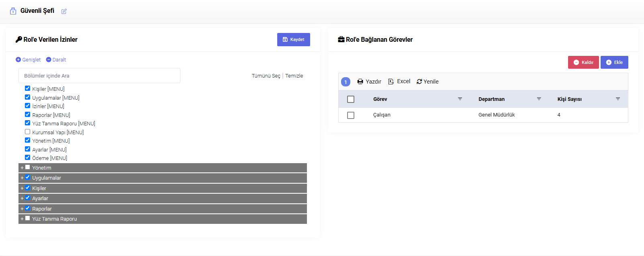
Task: Open the Kişi Sayısı column filter icon
Action: coord(618,99)
